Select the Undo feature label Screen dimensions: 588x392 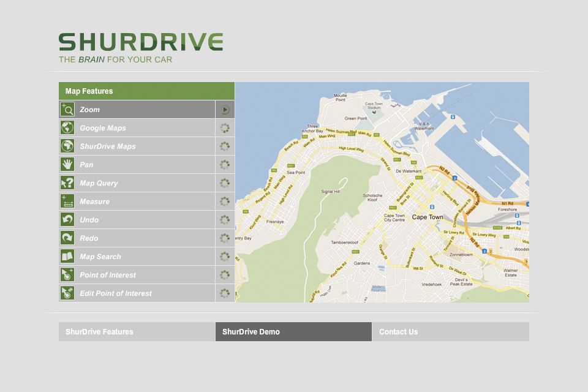point(89,220)
